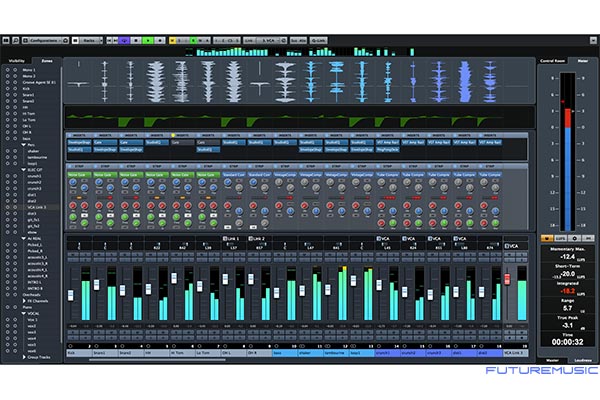Click the bass channel name label at mixer bottom
The height and width of the screenshot is (400, 600).
coord(285,353)
